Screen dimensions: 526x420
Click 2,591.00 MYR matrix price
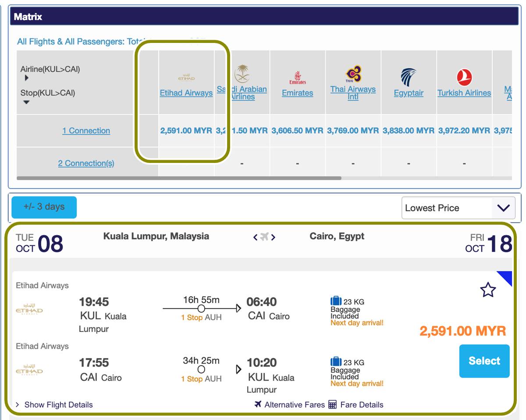[x=186, y=131]
